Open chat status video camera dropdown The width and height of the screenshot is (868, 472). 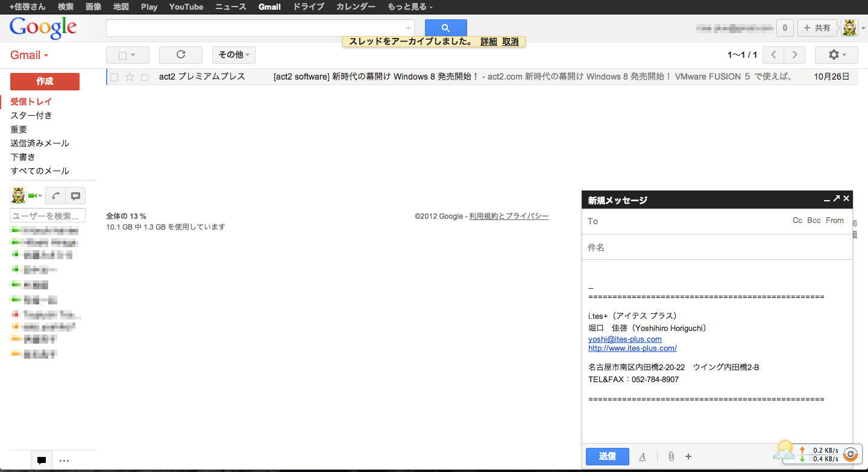click(35, 196)
